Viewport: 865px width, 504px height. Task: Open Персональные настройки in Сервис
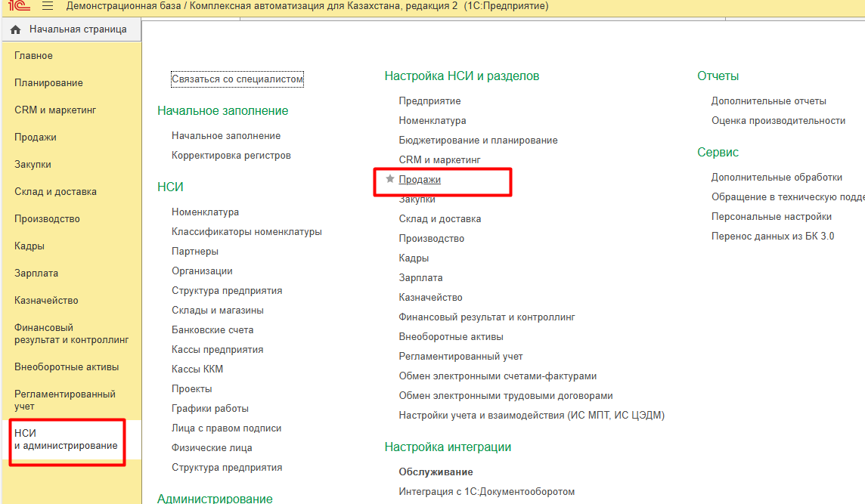[771, 217]
